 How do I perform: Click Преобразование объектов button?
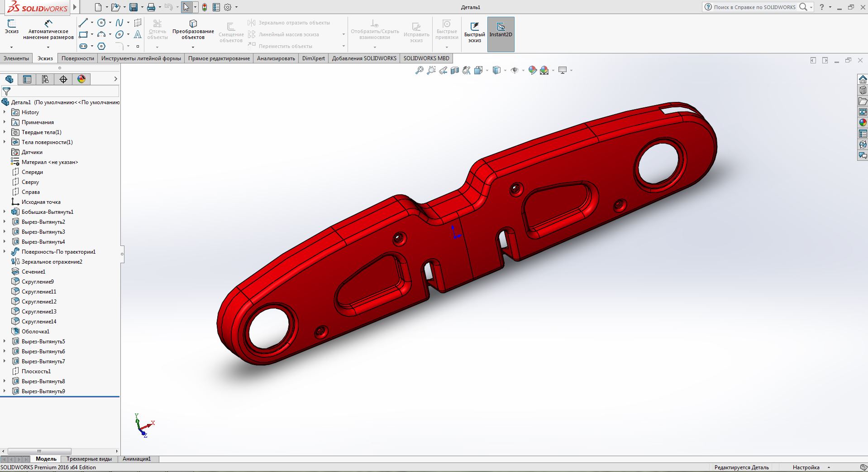[x=193, y=30]
